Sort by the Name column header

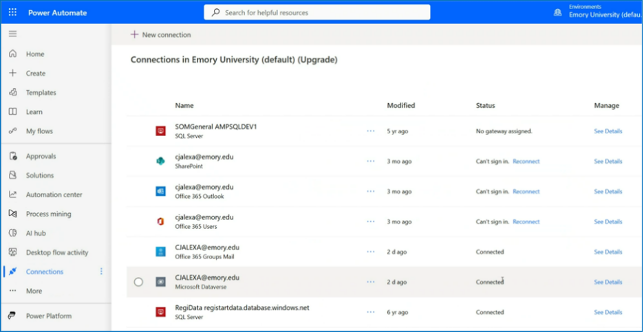tap(184, 105)
